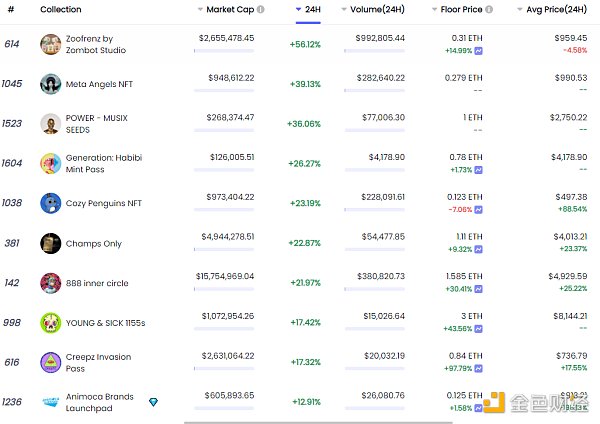The width and height of the screenshot is (600, 424).
Task: Open POWER - MUSIX SEEDS collection link
Action: 98,124
